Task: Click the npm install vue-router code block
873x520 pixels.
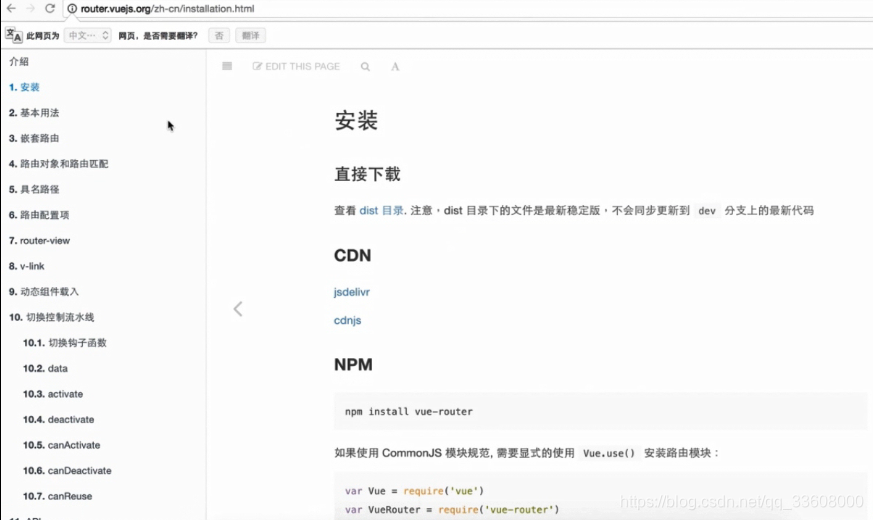Action: tap(600, 412)
